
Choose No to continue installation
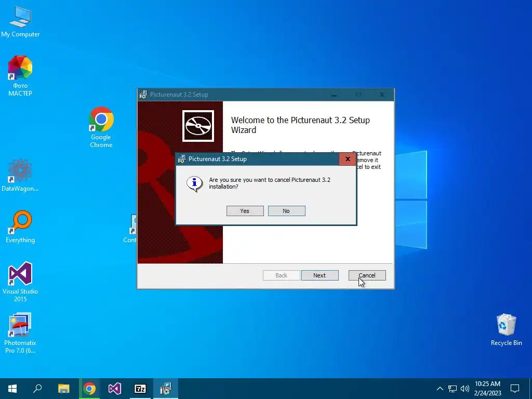click(x=286, y=211)
